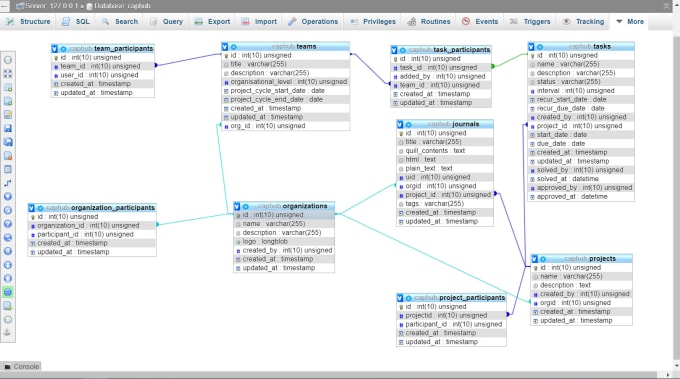
Task: Click the anchor move-menu icon
Action: 7,333
